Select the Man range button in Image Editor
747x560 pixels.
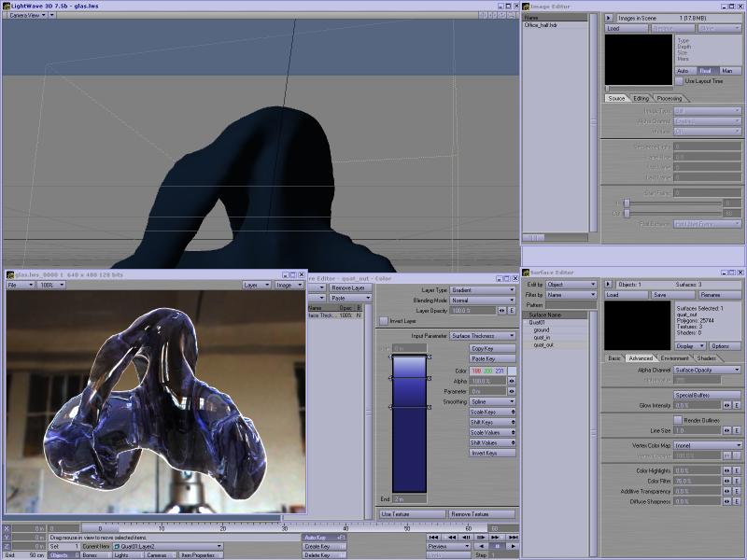pyautogui.click(x=730, y=71)
